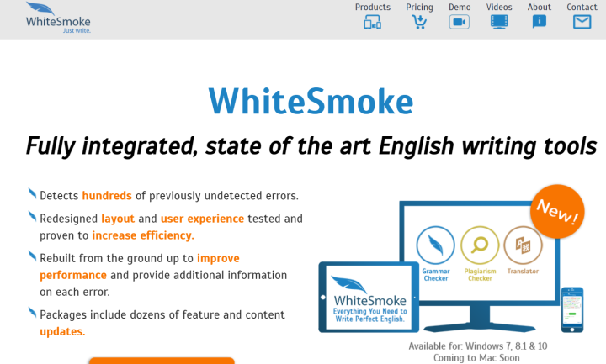Screen dimensions: 606x364
Task: Click the Demo video camera icon
Action: tap(460, 22)
